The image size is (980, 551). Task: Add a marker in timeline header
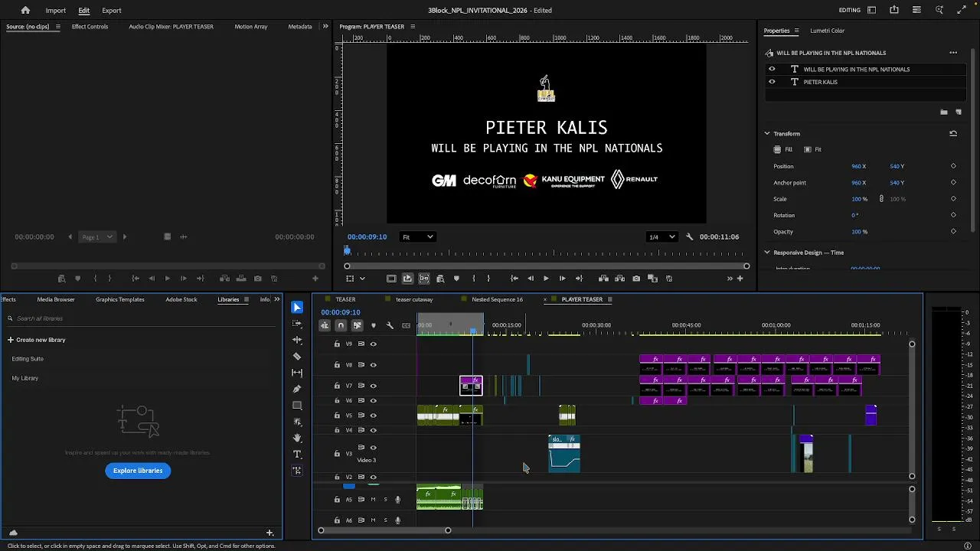click(x=374, y=325)
